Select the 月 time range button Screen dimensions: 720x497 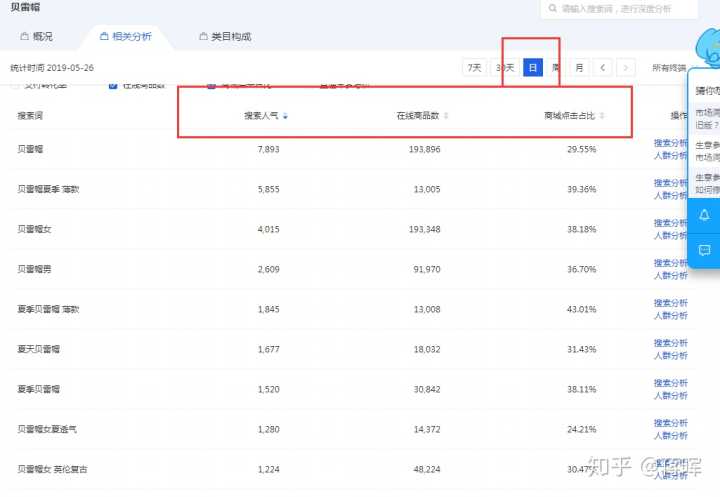[579, 67]
